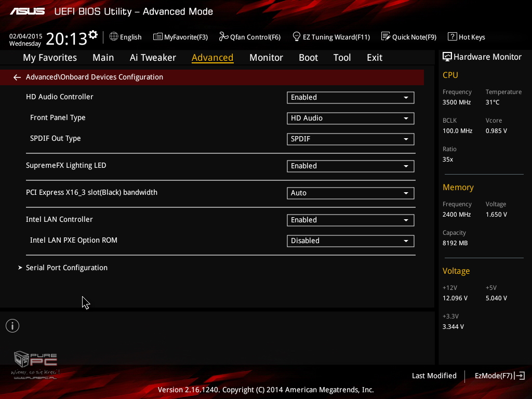
Task: Click the +3.3V reading 3.344 V
Action: tap(453, 327)
